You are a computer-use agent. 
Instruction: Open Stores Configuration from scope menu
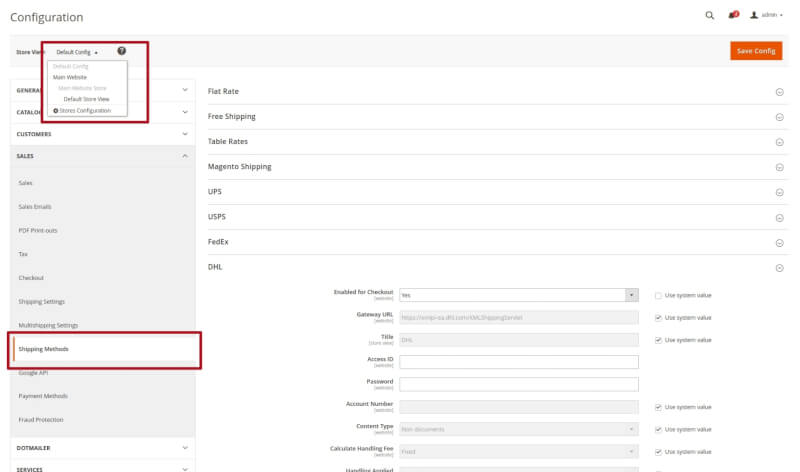click(x=82, y=110)
